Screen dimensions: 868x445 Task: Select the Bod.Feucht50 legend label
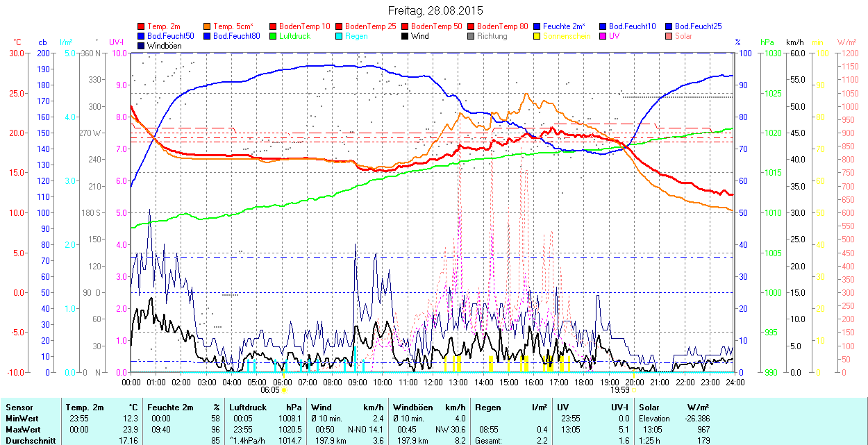pyautogui.click(x=170, y=35)
